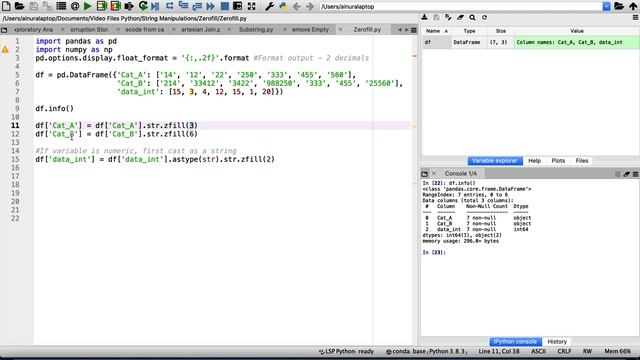Open the outline list toolbar icon
Screen dimensions: 640x360
[x=61, y=6]
